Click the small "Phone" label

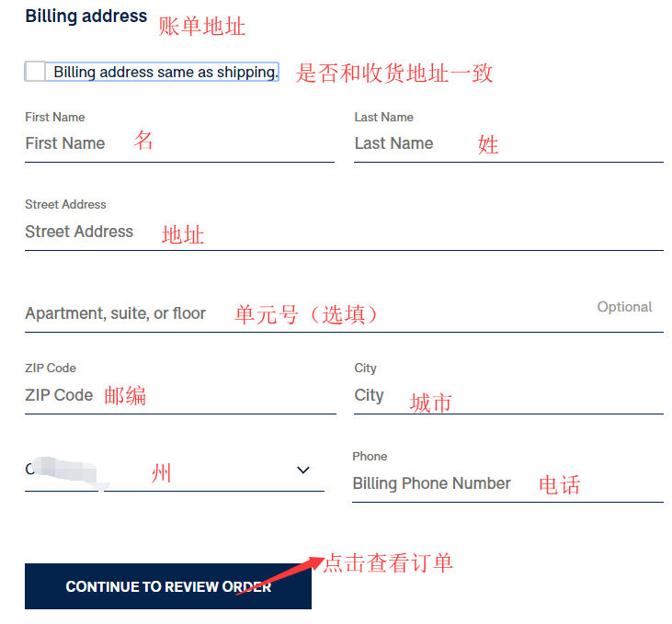(370, 456)
